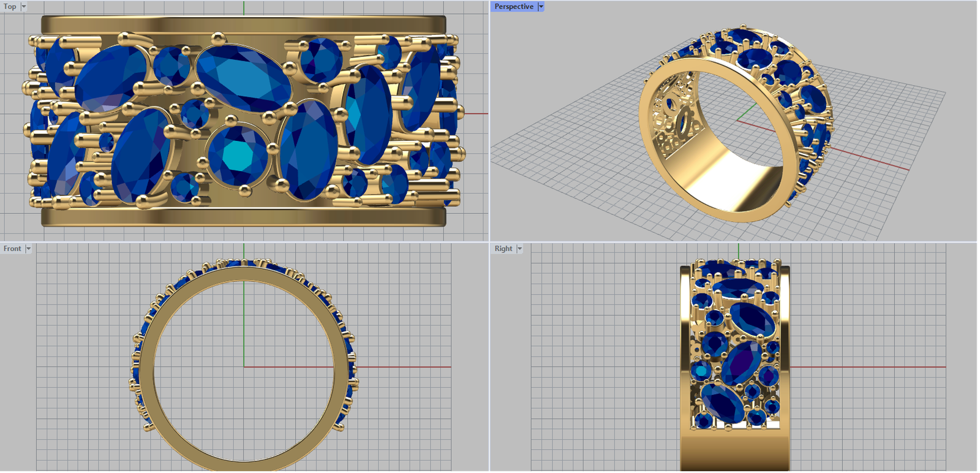Expand the Right viewport menu arrow
Screen dimensions: 980x473
519,249
